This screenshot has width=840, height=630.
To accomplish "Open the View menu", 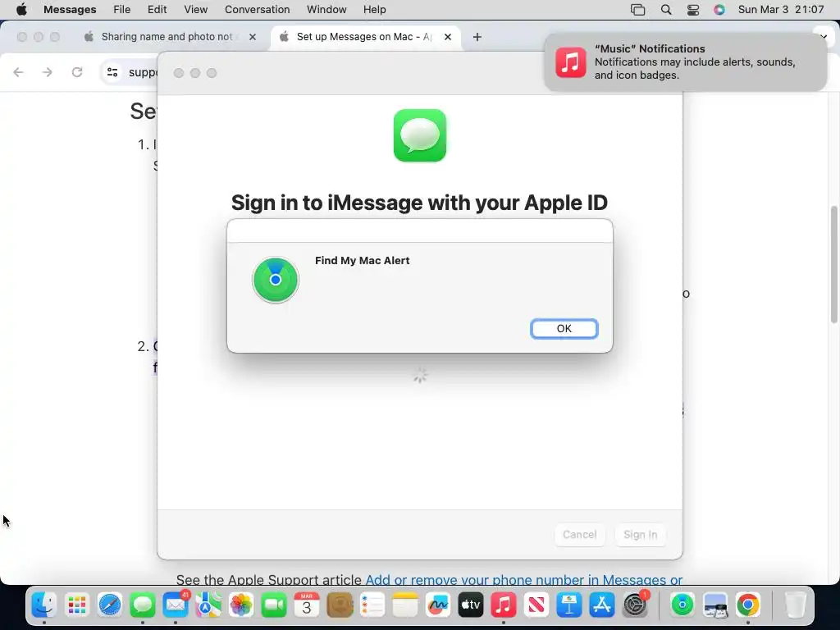I will [x=195, y=10].
